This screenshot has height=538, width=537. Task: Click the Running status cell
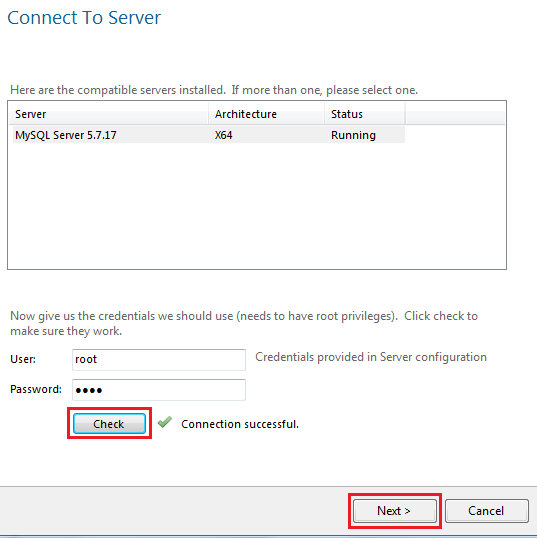click(353, 135)
